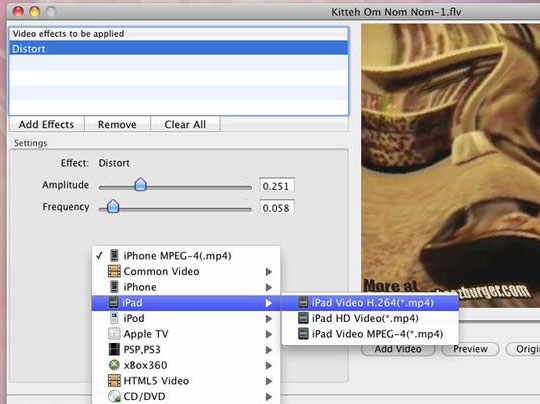
Task: Click the Preview button
Action: coord(470,349)
